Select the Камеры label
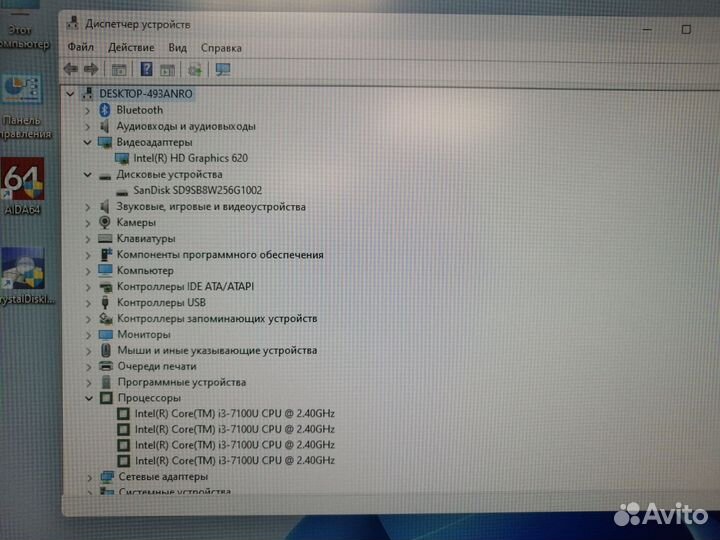The width and height of the screenshot is (720, 540). (x=136, y=222)
